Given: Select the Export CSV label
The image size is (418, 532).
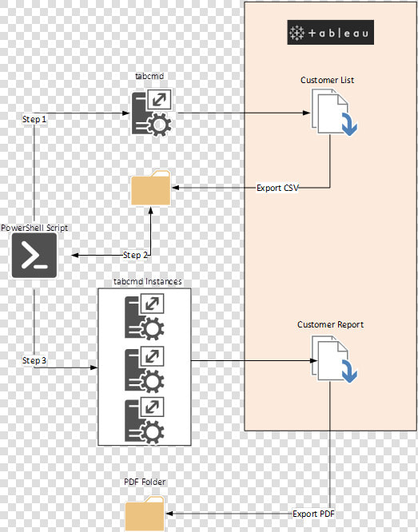Looking at the screenshot, I should coord(277,188).
